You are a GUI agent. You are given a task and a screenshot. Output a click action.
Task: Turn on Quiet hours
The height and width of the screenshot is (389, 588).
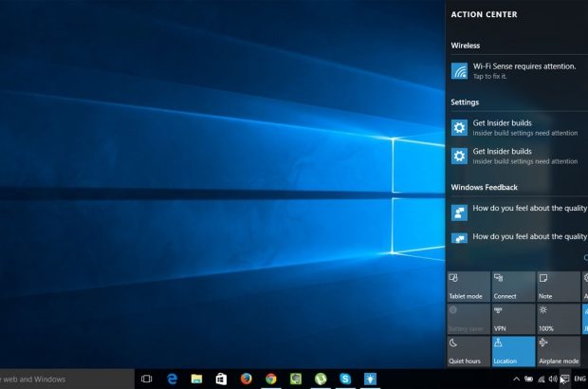coord(468,351)
